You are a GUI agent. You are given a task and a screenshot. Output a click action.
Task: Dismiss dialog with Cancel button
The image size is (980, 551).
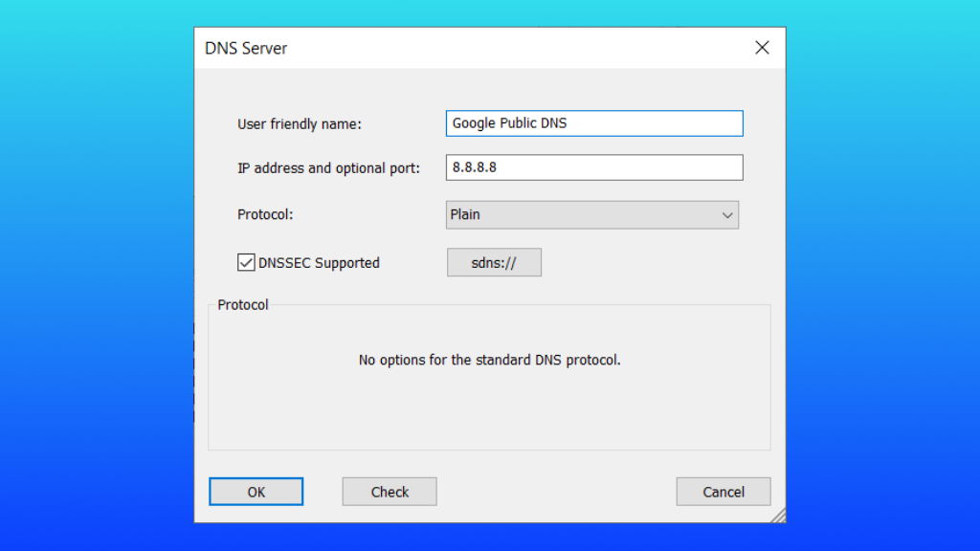724,492
